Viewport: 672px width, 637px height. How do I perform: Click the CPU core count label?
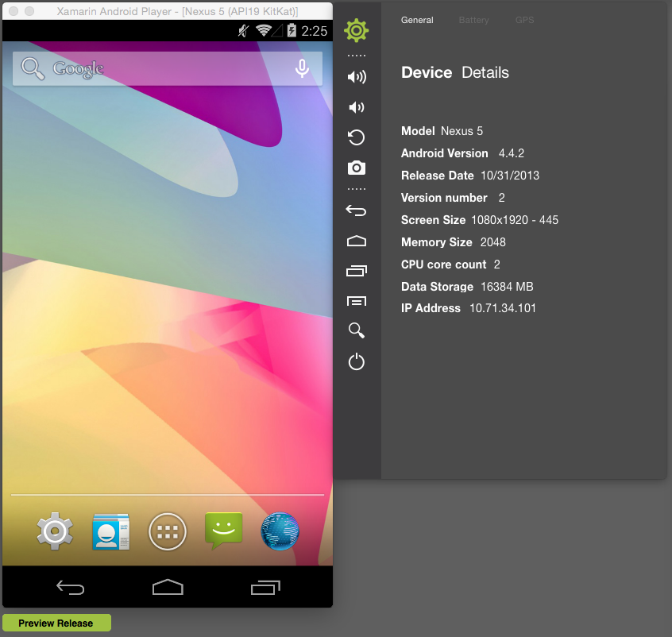tap(443, 264)
